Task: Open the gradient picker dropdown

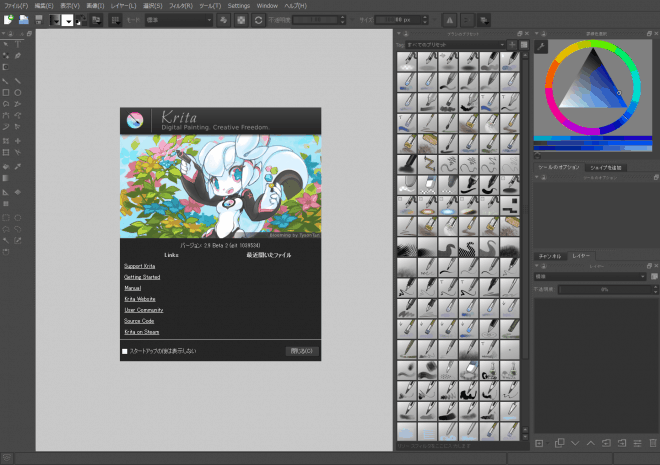Action: click(55, 20)
